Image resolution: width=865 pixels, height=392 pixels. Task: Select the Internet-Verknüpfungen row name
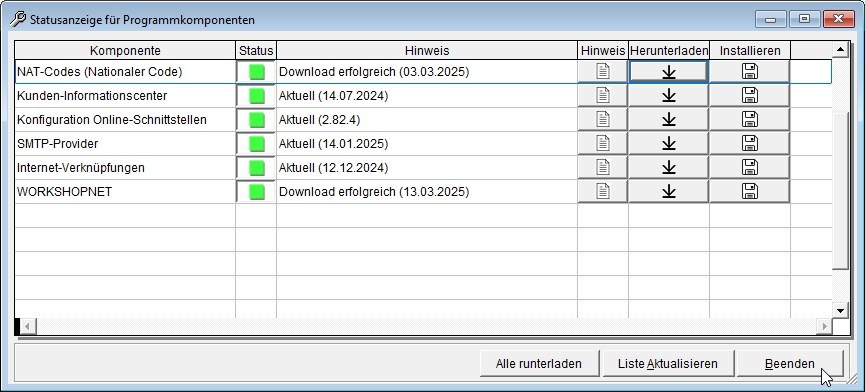(81, 168)
